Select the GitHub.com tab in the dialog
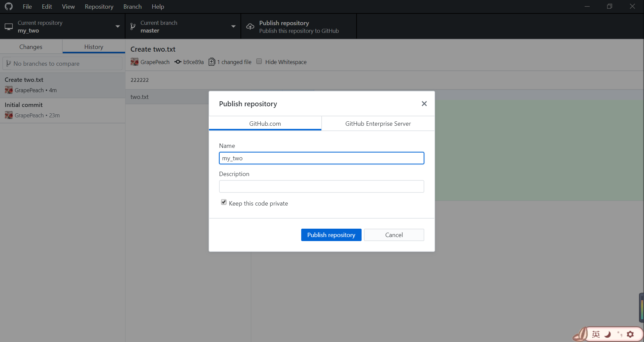Screen dimensions: 644x342 pyautogui.click(x=265, y=123)
